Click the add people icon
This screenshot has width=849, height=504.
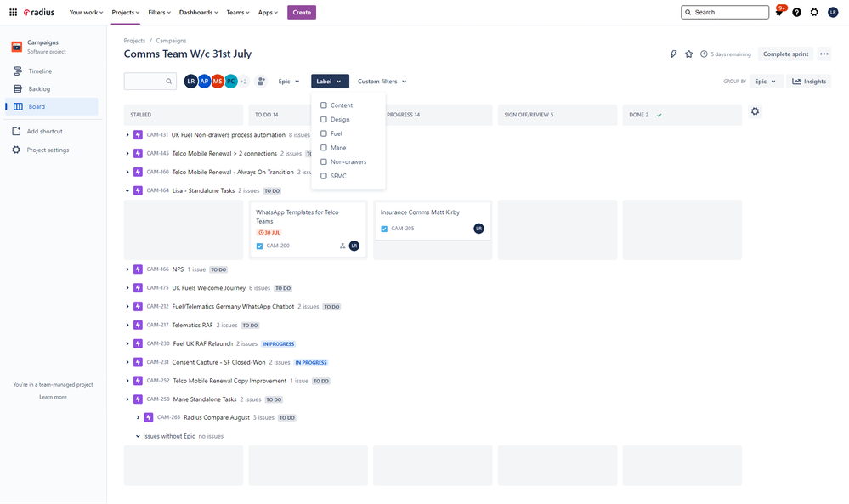coord(261,82)
